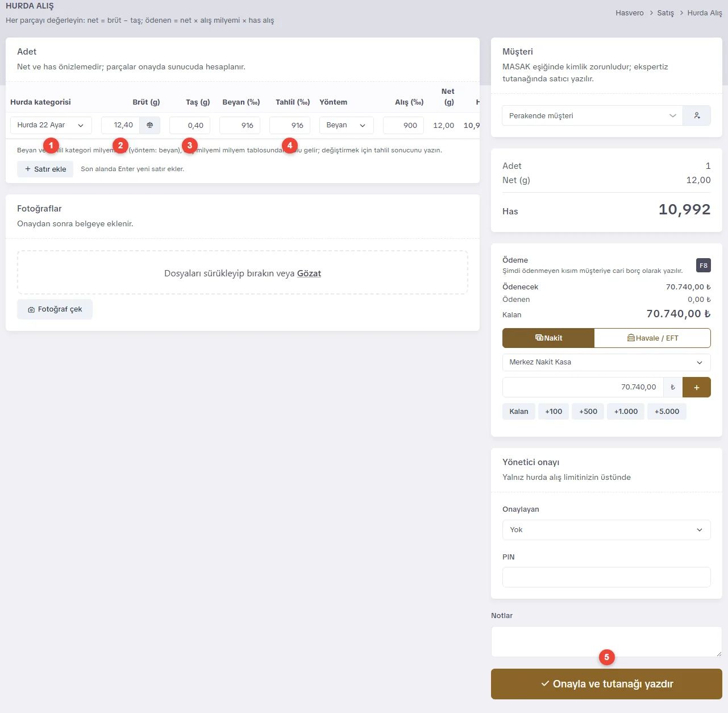Open the Yöntem Beyan dropdown
728x713 pixels.
347,125
